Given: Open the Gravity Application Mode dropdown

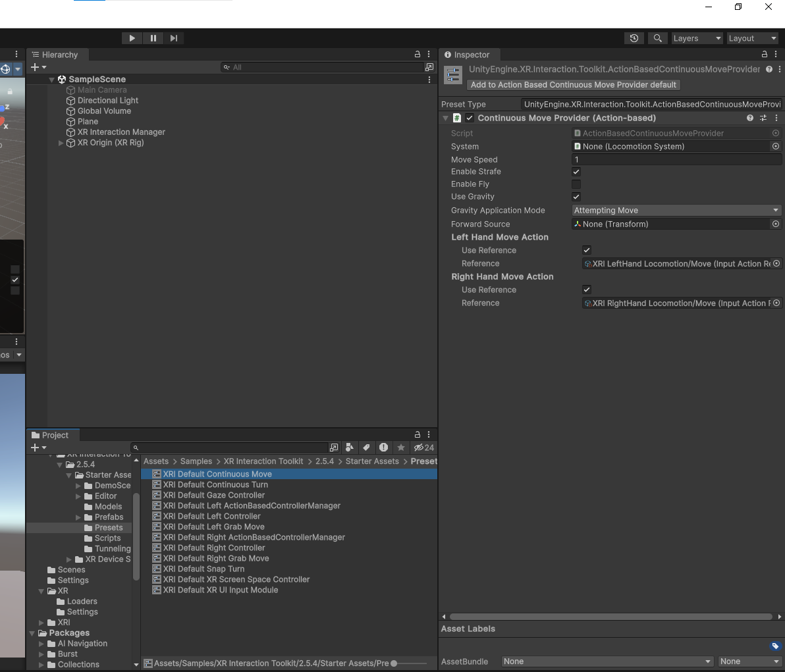Looking at the screenshot, I should [676, 211].
